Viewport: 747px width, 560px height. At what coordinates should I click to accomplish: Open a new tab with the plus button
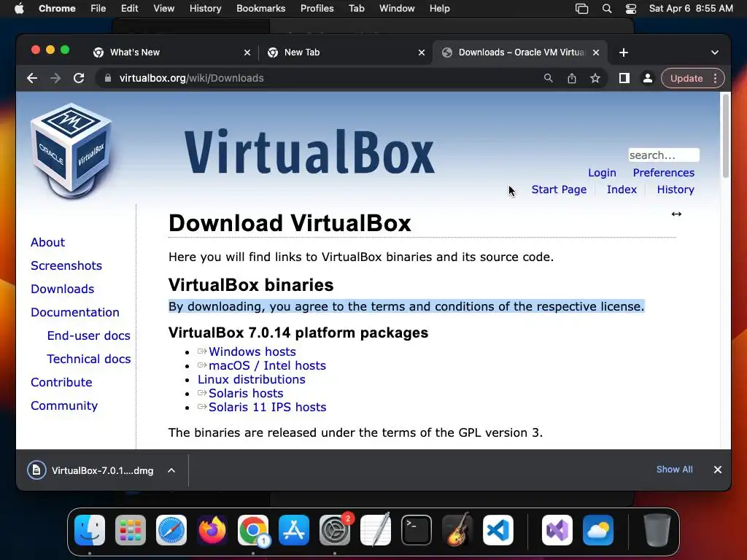coord(624,52)
